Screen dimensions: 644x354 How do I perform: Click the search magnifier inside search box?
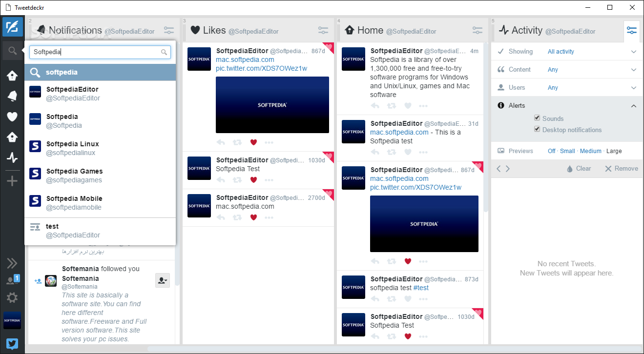(165, 52)
